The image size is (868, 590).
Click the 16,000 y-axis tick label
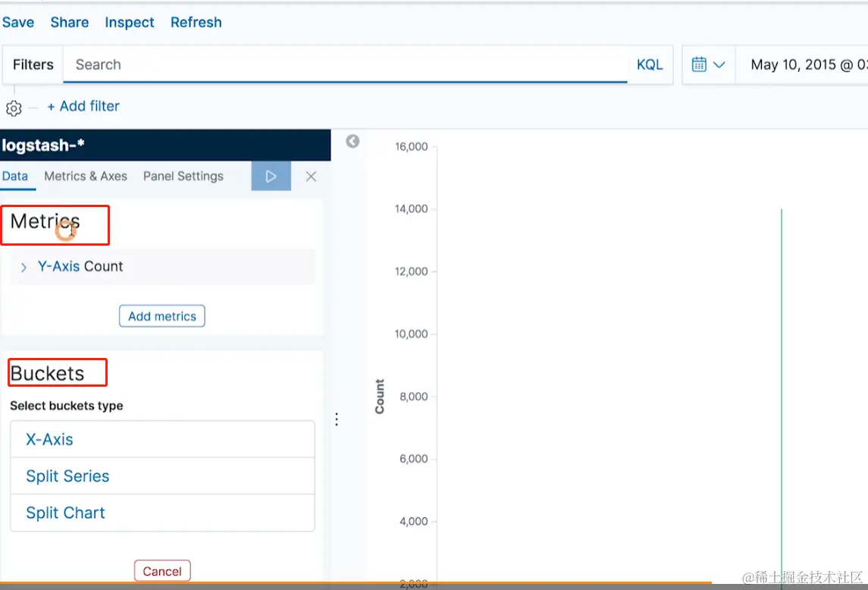[x=412, y=147]
